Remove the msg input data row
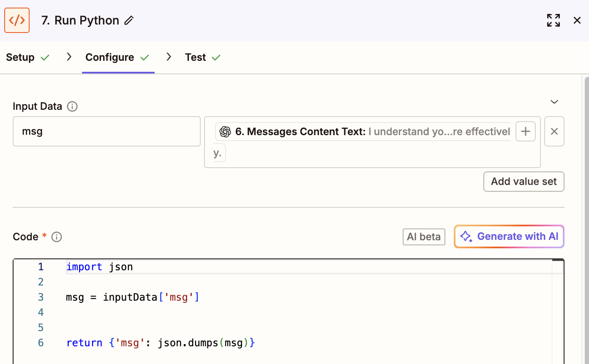Screen dimensions: 589x364 pos(554,131)
